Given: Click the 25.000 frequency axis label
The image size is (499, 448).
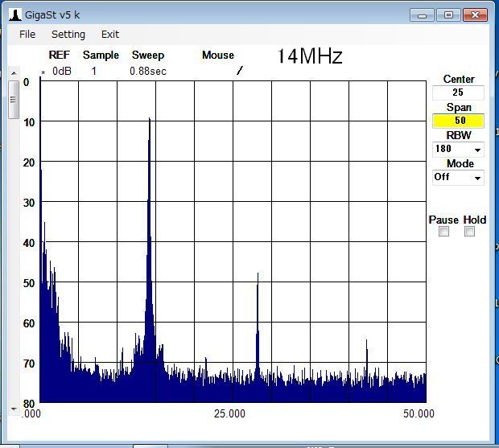Looking at the screenshot, I should click(x=229, y=413).
